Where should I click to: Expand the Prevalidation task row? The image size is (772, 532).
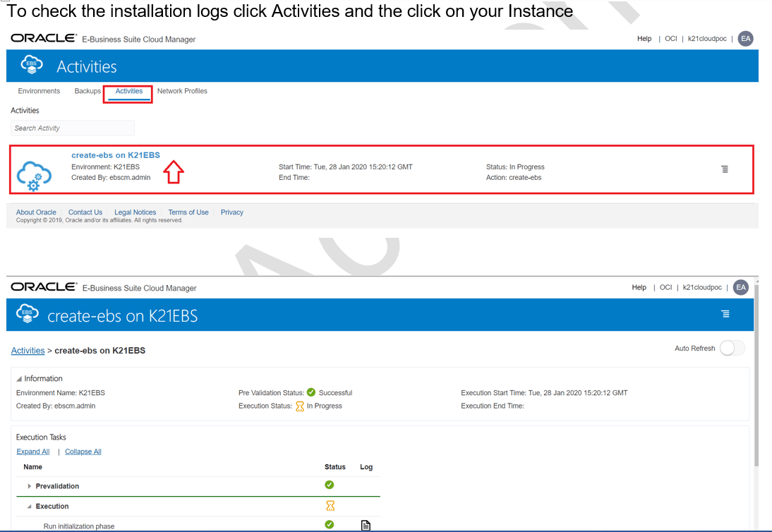[x=30, y=486]
